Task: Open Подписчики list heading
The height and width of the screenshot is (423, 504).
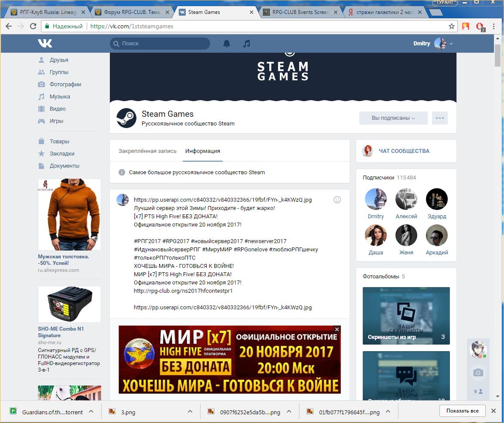Action: click(378, 178)
